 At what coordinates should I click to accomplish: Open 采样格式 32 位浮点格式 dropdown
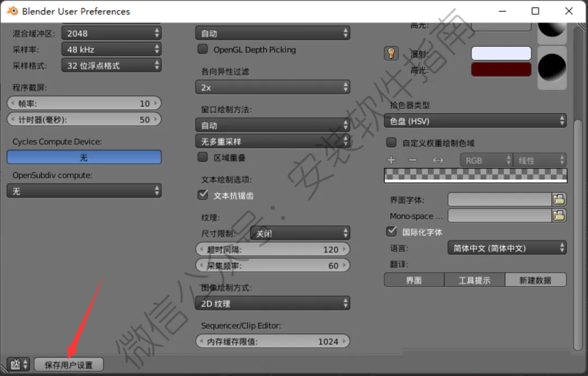[112, 66]
